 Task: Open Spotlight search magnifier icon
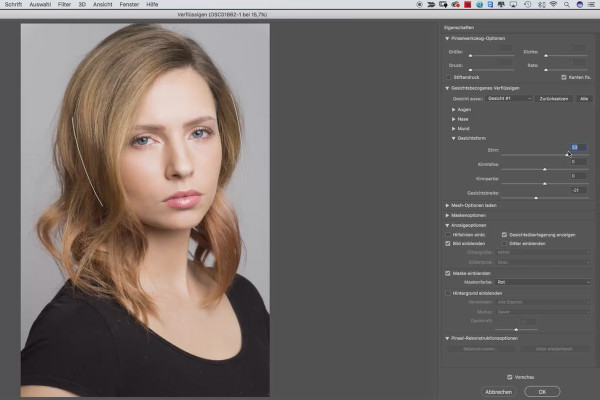click(567, 5)
